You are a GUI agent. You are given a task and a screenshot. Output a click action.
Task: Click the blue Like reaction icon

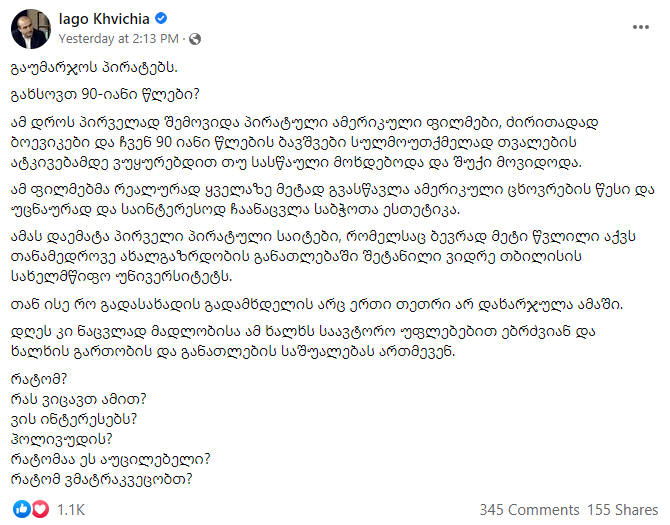22,509
